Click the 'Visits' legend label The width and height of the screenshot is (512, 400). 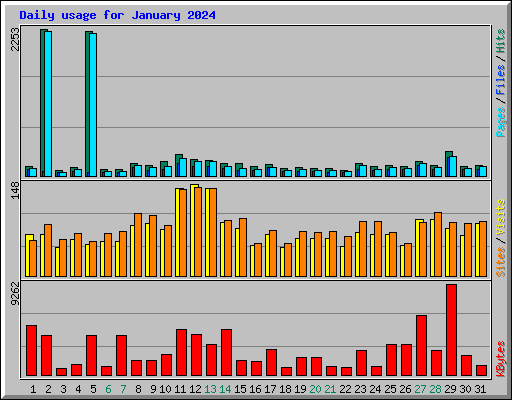pyautogui.click(x=501, y=217)
